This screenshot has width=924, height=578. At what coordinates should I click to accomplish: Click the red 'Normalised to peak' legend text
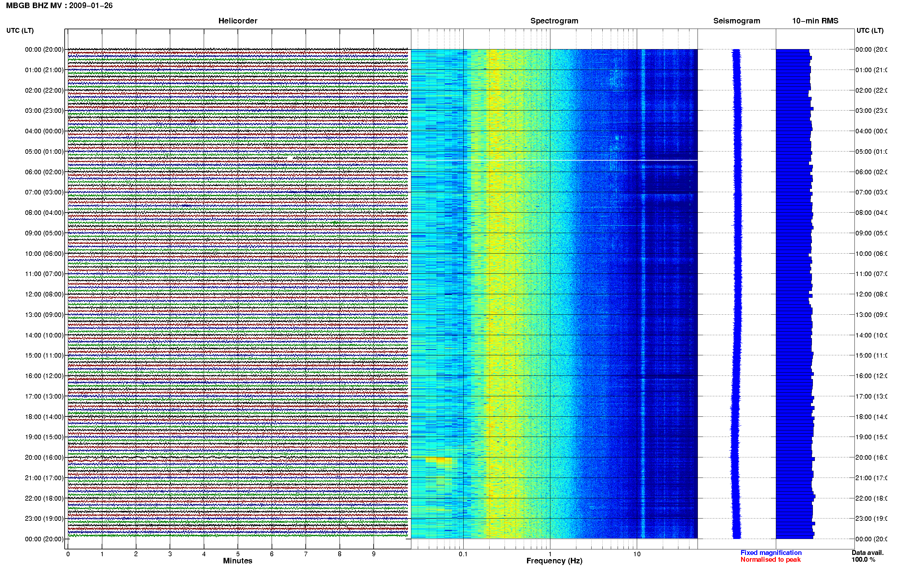pyautogui.click(x=770, y=560)
